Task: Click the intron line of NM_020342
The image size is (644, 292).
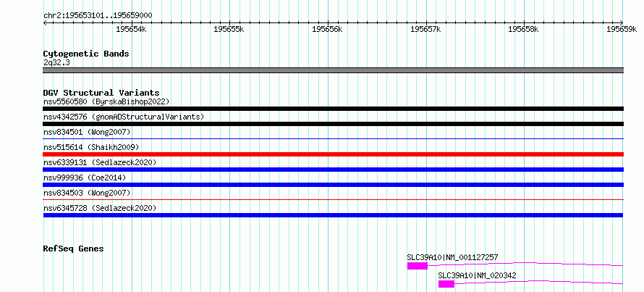Action: tap(539, 282)
